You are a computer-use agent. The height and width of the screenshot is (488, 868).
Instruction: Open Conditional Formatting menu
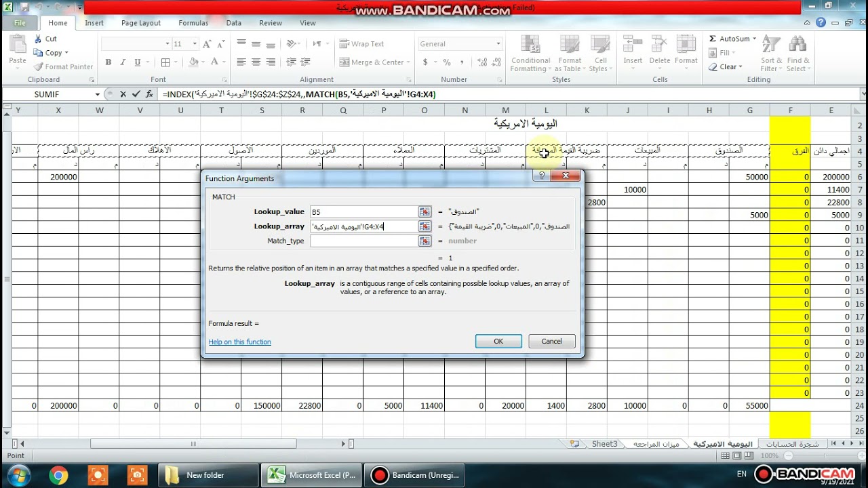pyautogui.click(x=530, y=54)
